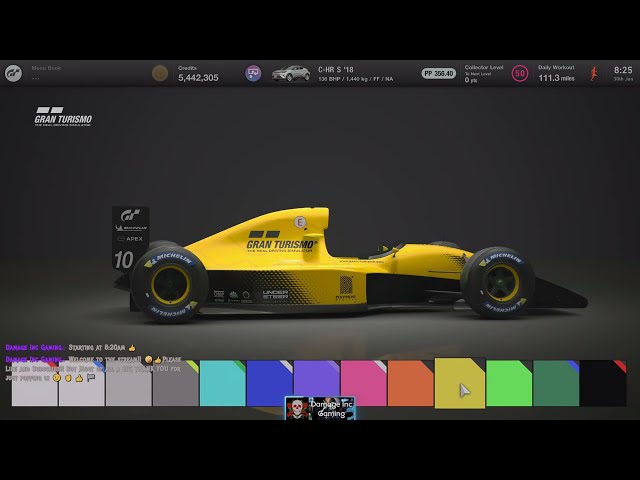Choose the cyan livery swatch
640x480 pixels.
(x=223, y=383)
